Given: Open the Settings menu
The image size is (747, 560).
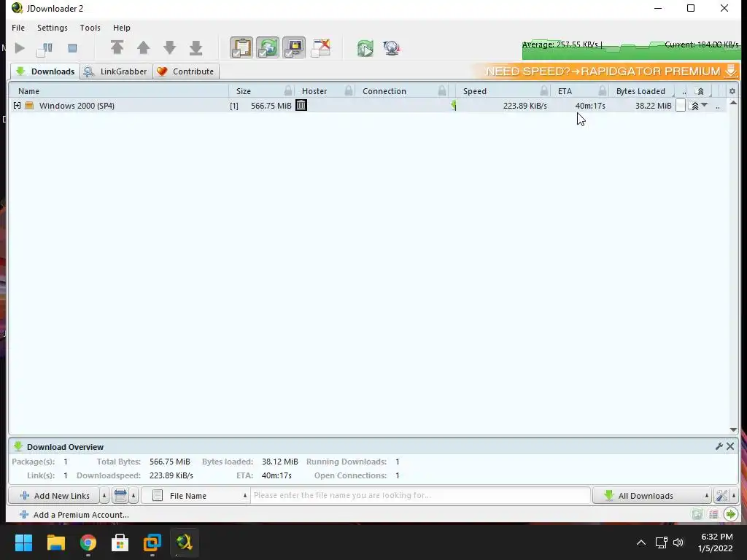Looking at the screenshot, I should [53, 28].
